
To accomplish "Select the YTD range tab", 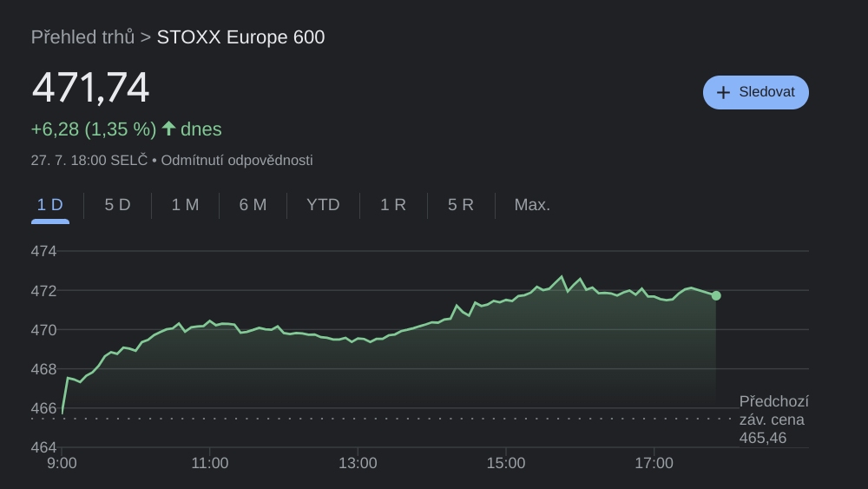I will (323, 205).
